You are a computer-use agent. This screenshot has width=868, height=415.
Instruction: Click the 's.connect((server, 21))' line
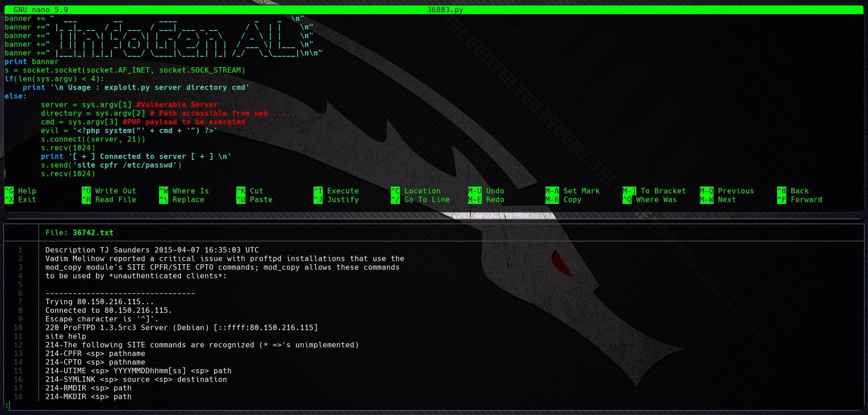coord(93,139)
